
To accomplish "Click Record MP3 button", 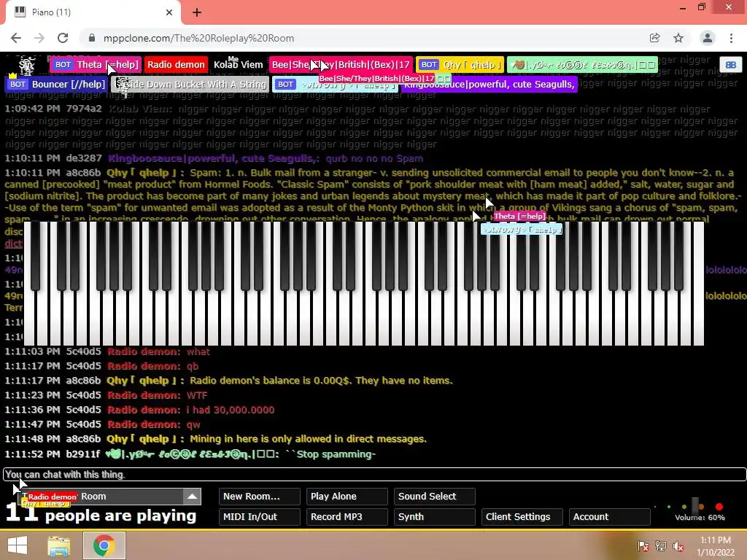I will pyautogui.click(x=347, y=517).
